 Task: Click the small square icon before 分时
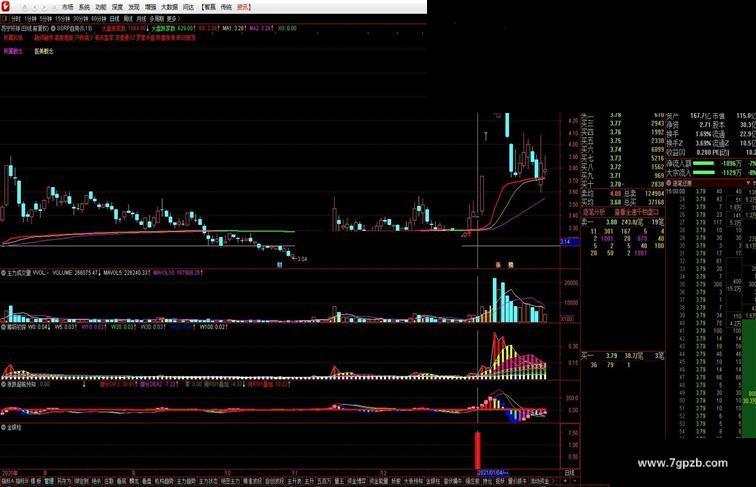tap(5, 18)
